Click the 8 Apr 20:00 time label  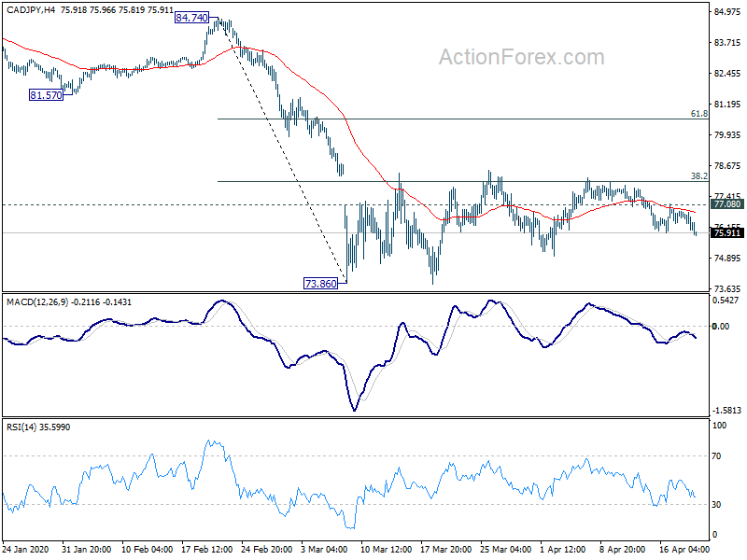point(622,549)
